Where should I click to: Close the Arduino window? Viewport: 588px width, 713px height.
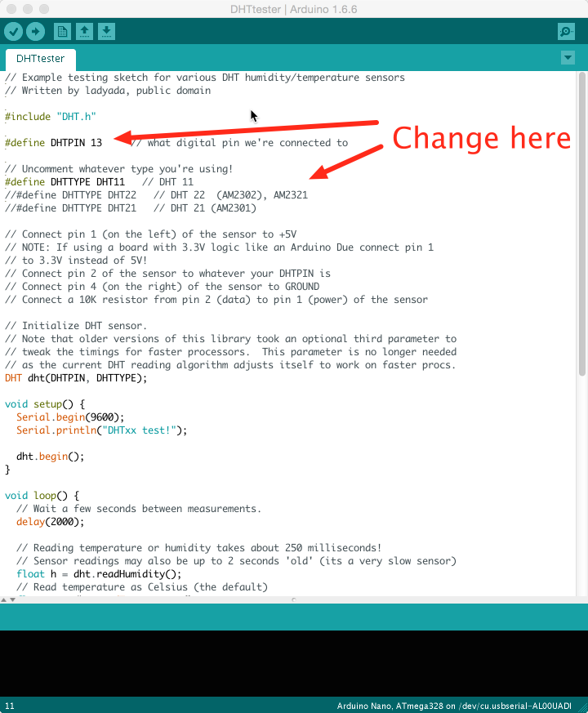[11, 9]
